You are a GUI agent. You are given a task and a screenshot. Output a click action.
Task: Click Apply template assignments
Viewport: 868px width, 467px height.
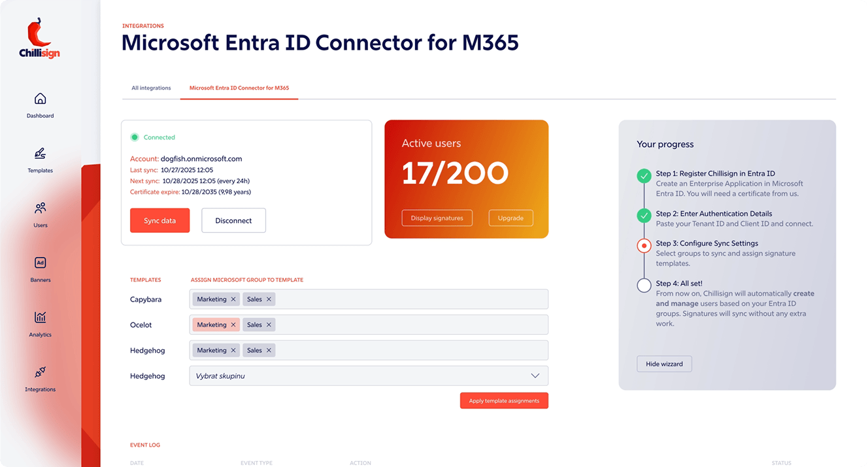pyautogui.click(x=504, y=401)
